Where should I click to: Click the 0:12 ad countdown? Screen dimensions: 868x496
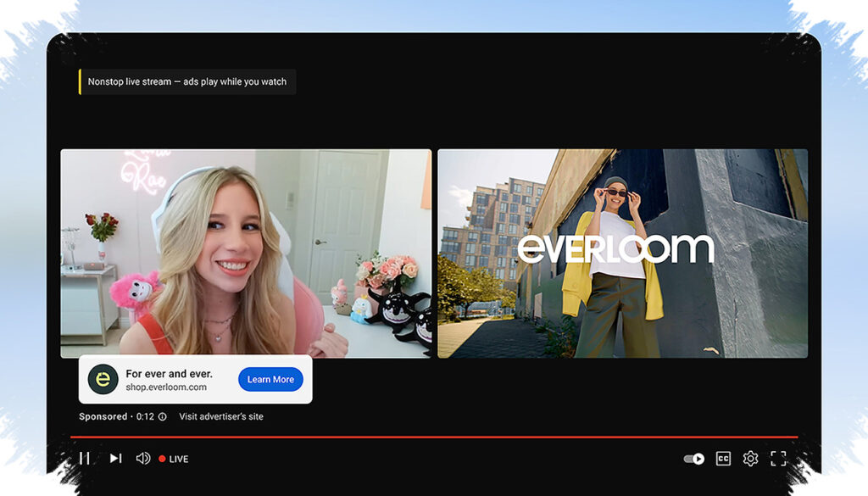pyautogui.click(x=145, y=416)
